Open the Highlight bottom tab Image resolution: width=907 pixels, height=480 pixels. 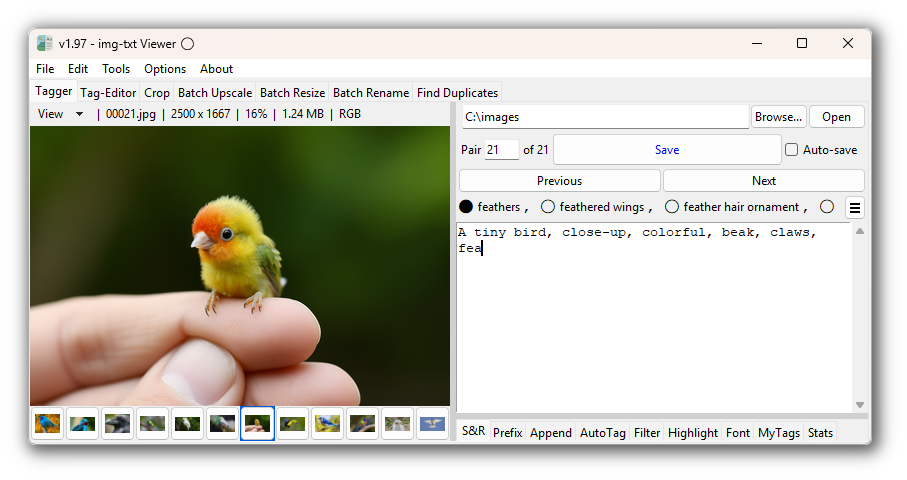(x=692, y=433)
